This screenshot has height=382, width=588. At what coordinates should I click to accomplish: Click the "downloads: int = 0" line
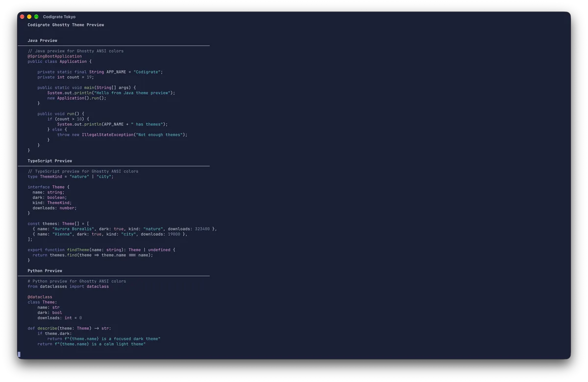tap(60, 318)
